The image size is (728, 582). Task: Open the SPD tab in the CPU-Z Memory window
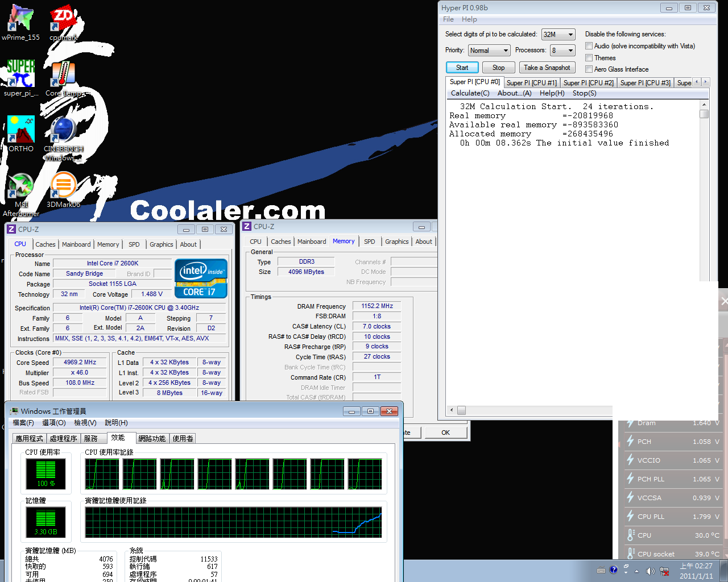point(370,242)
